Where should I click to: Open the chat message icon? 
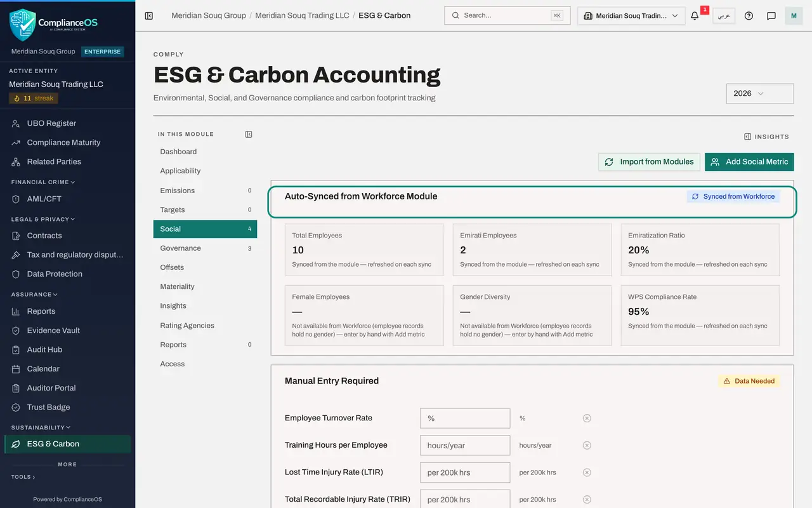[771, 15]
